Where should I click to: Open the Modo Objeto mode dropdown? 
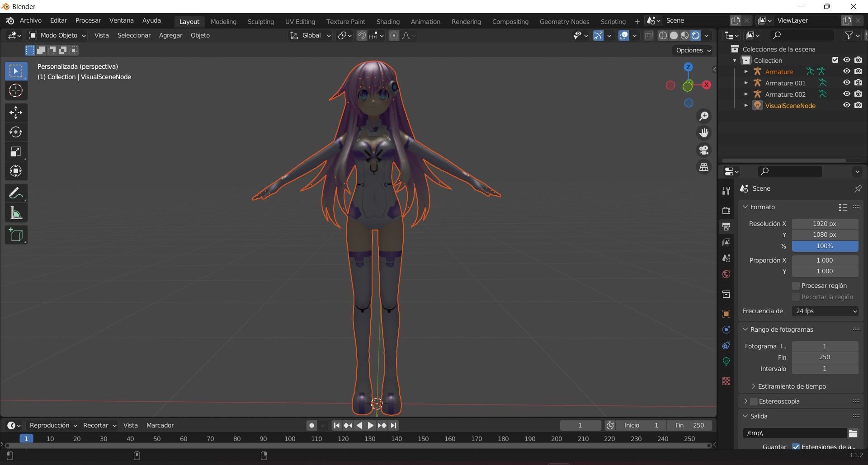click(x=57, y=35)
